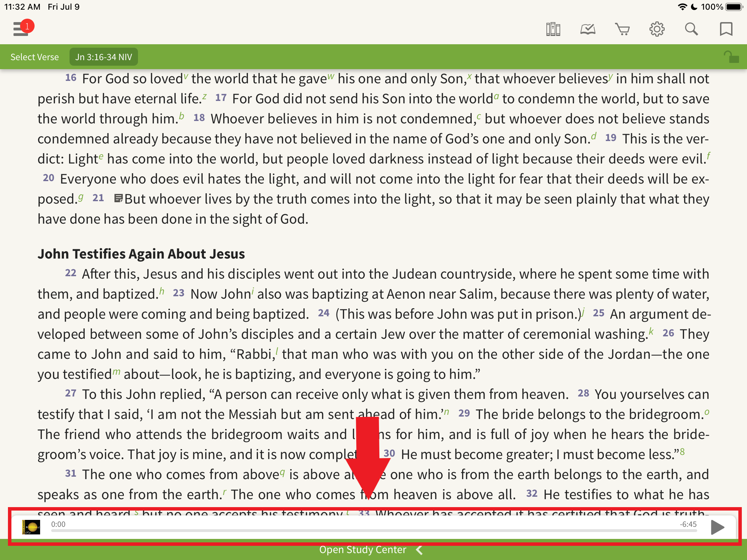Tap the 11:32 AM clock in status bar
Screen dimensions: 747x560
click(22, 7)
